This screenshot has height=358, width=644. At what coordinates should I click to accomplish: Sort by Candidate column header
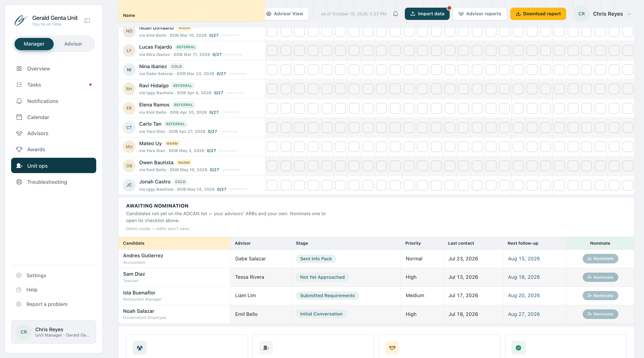[174, 243]
